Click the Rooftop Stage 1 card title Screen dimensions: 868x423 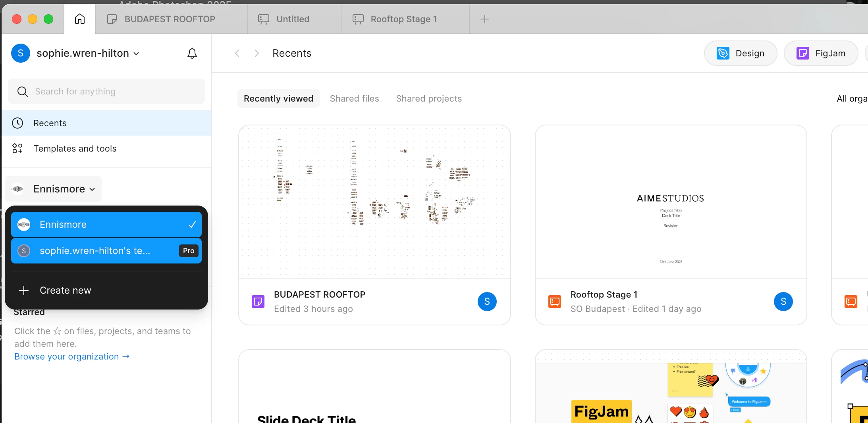coord(604,294)
